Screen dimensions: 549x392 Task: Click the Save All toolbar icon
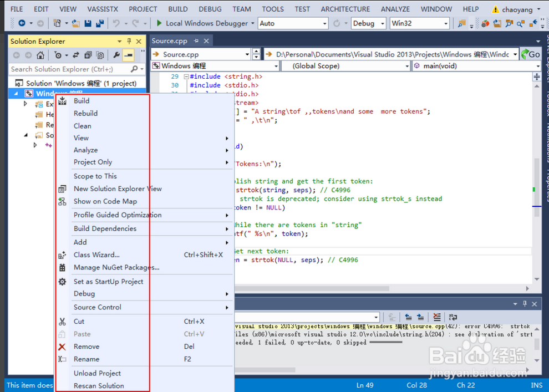coord(100,23)
